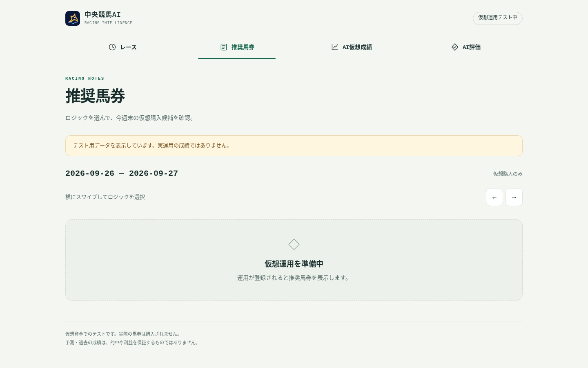The width and height of the screenshot is (588, 368).
Task: Switch to the AI仮想成績 tab
Action: pos(351,47)
